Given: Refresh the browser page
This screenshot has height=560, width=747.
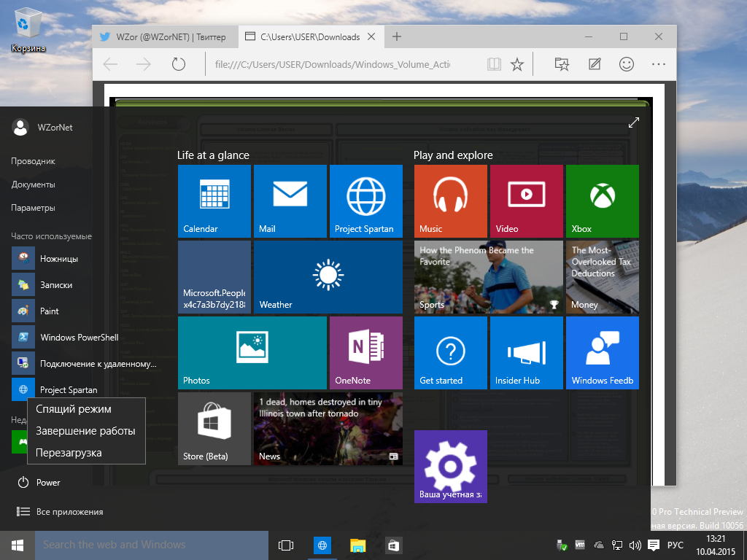Looking at the screenshot, I should coord(179,64).
